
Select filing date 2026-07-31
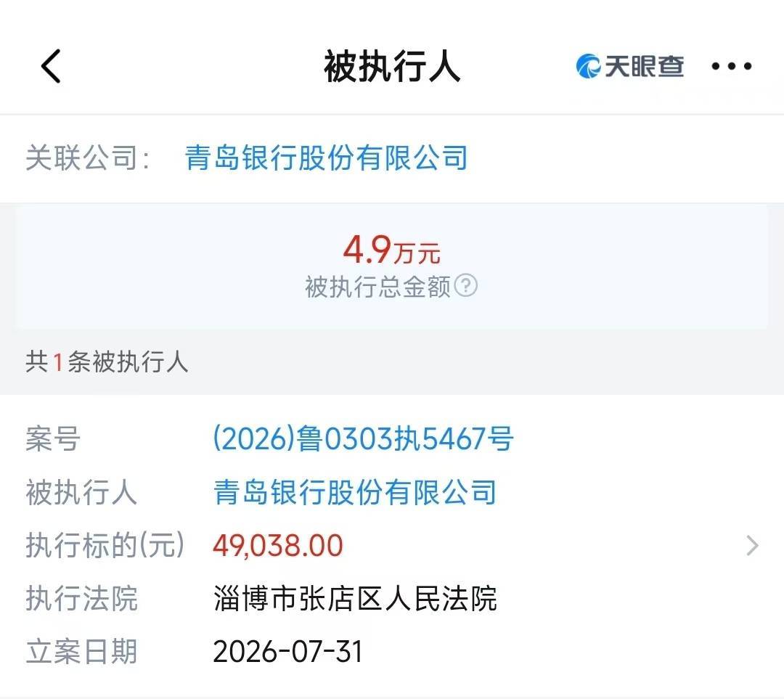pyautogui.click(x=287, y=652)
